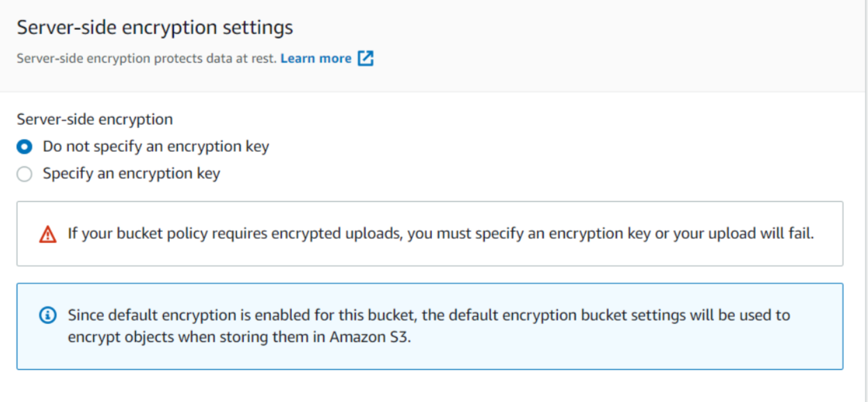Viewport: 868px width, 402px height.
Task: Click 'Since default encryption is enabled' text
Action: coord(181,315)
